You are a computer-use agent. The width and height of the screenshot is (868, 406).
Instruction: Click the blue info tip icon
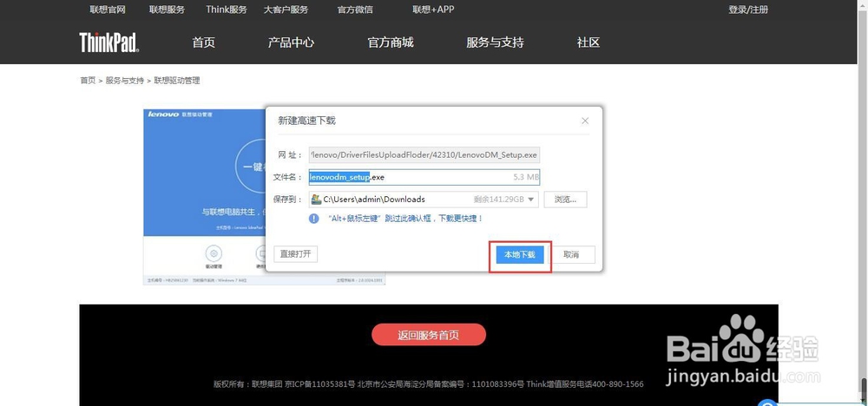tap(314, 219)
